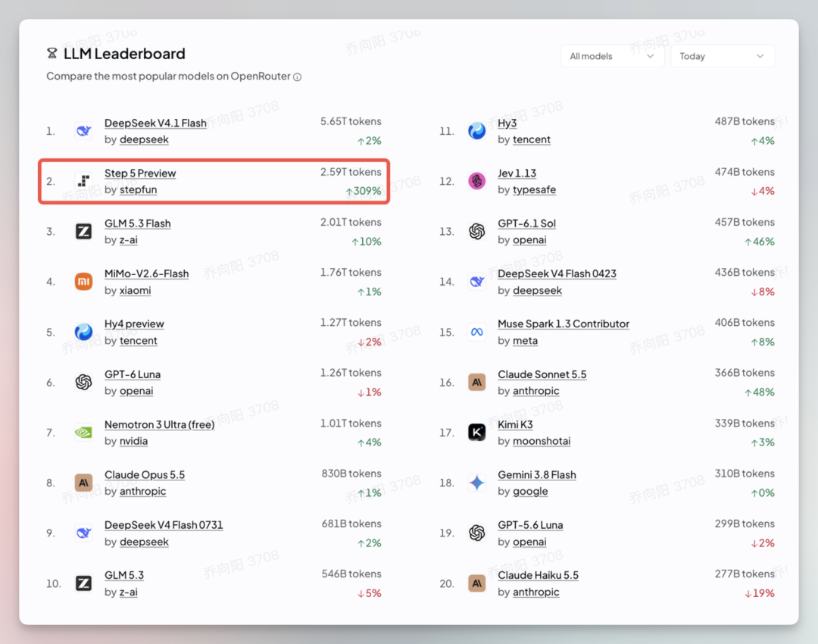Screen dimensions: 818x644
Task: Open the Nemotron 3 Ultra (free) link
Action: (x=160, y=424)
